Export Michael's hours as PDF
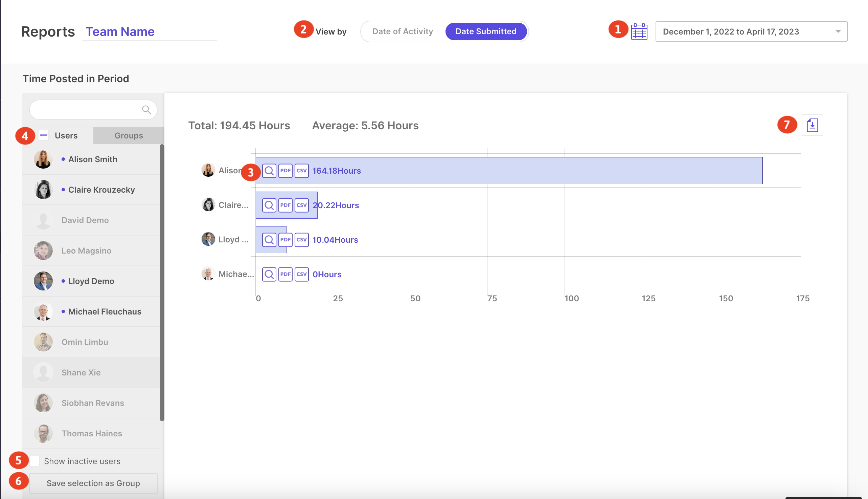This screenshot has height=499, width=868. [x=285, y=275]
